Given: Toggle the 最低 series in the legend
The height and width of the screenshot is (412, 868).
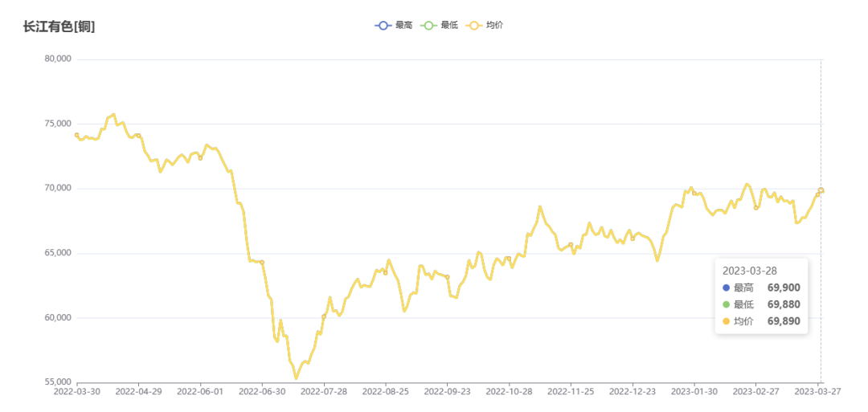Looking at the screenshot, I should pos(439,26).
